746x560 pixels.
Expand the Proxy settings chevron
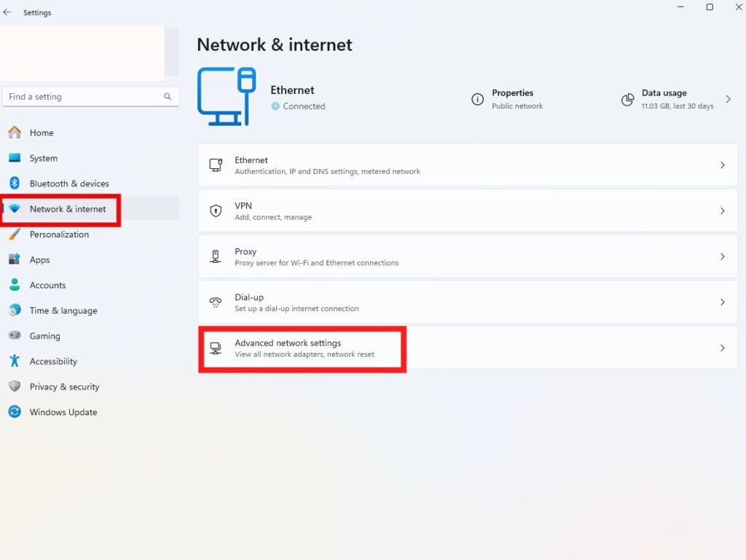click(x=722, y=256)
